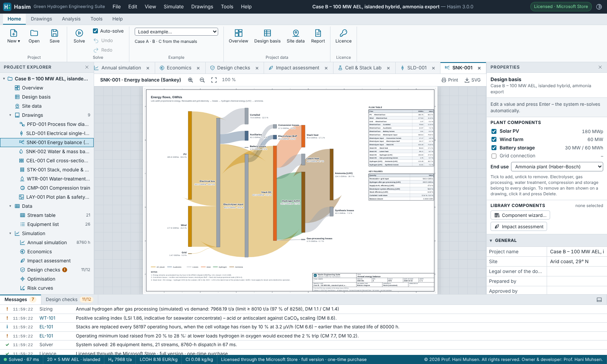Launch the Component wizard
Image resolution: width=607 pixels, height=364 pixels.
click(x=520, y=215)
